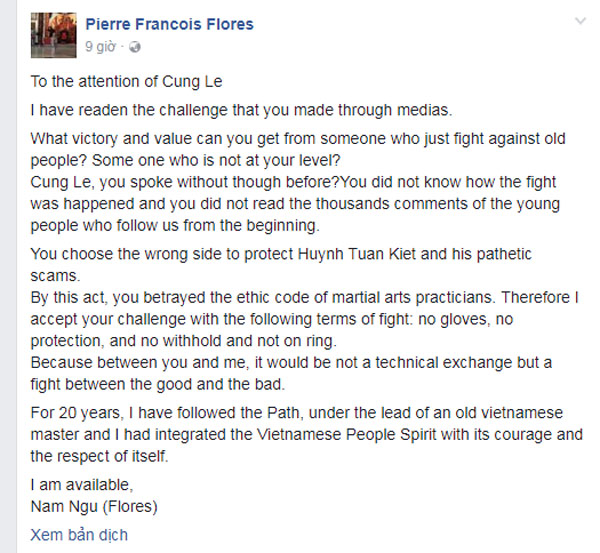Open the post options chevron menu
Image resolution: width=600 pixels, height=553 pixels.
580,21
